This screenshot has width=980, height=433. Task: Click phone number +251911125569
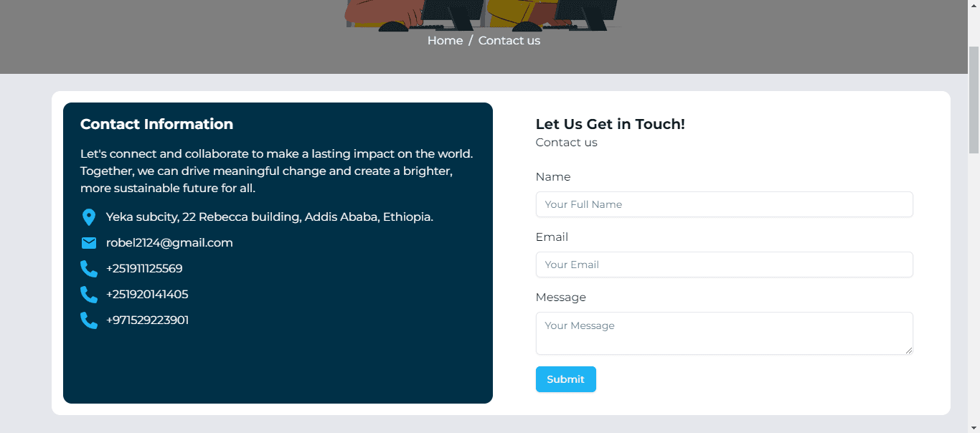pos(144,269)
